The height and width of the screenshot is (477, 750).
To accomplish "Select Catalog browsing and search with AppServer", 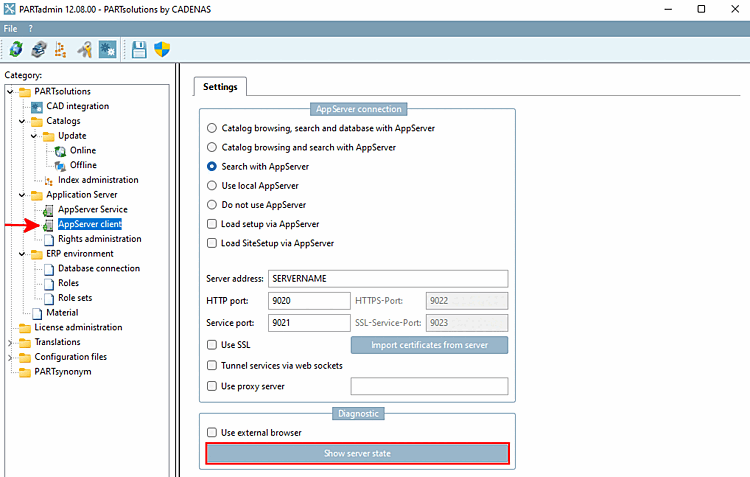I will point(211,147).
